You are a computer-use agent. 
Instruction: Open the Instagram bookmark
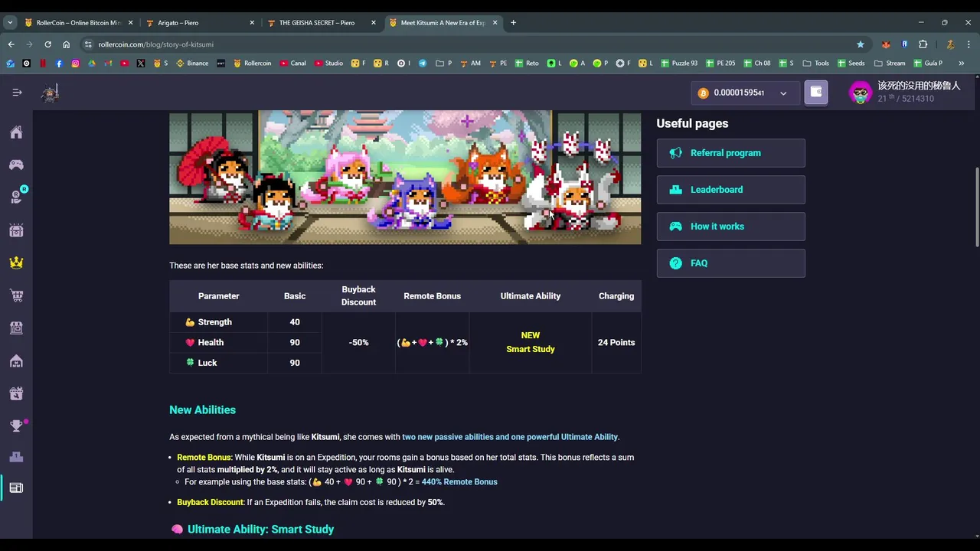pyautogui.click(x=75, y=64)
